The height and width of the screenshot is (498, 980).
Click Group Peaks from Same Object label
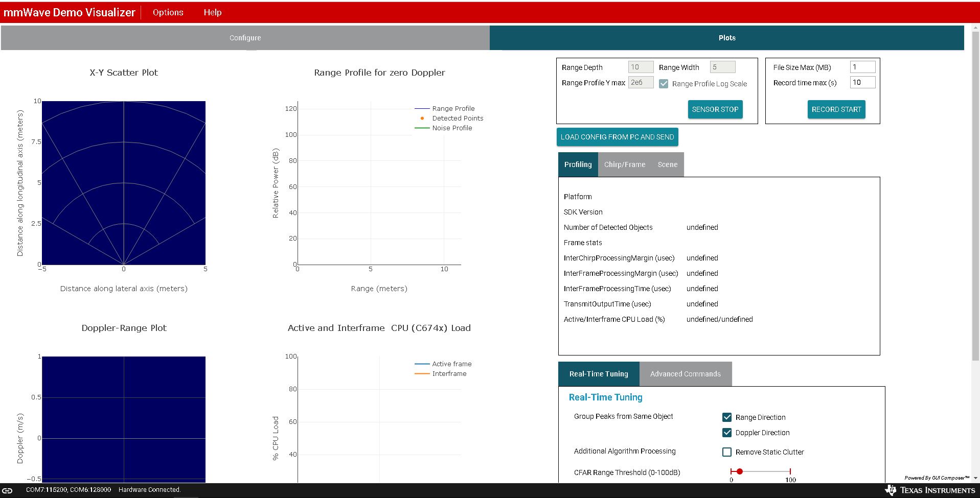pyautogui.click(x=624, y=416)
